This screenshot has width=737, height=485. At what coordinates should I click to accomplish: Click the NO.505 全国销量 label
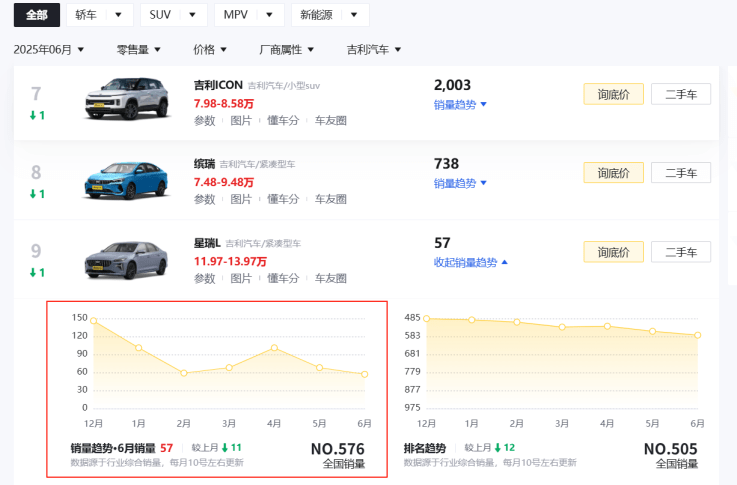[671, 455]
